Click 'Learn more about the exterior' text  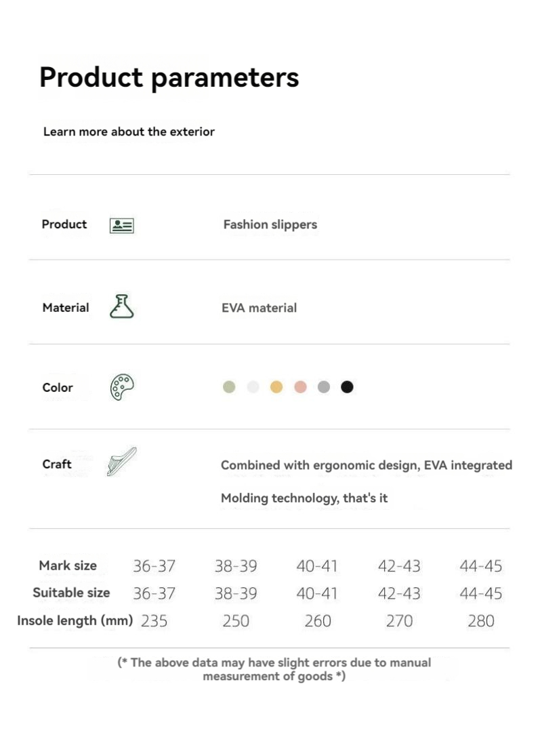129,132
